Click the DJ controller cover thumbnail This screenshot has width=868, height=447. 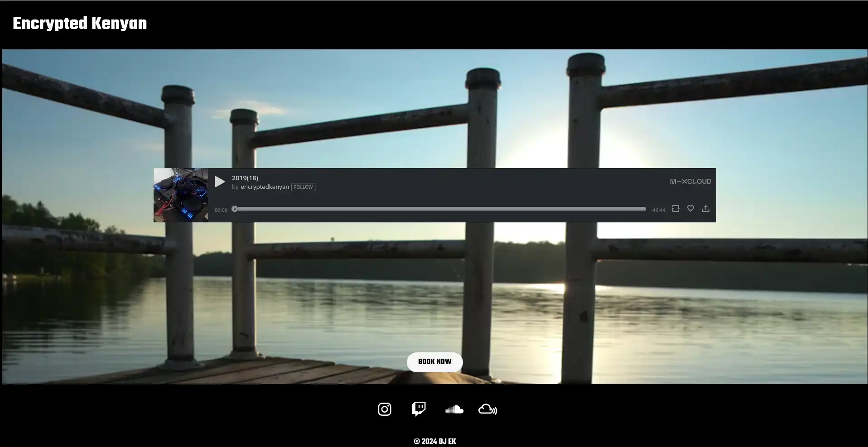[181, 195]
